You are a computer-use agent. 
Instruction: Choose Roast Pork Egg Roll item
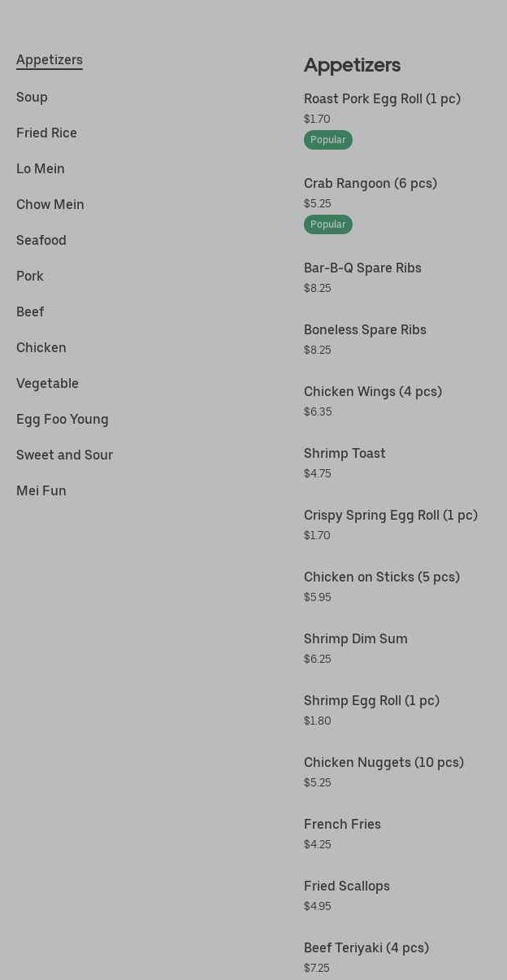pyautogui.click(x=382, y=99)
